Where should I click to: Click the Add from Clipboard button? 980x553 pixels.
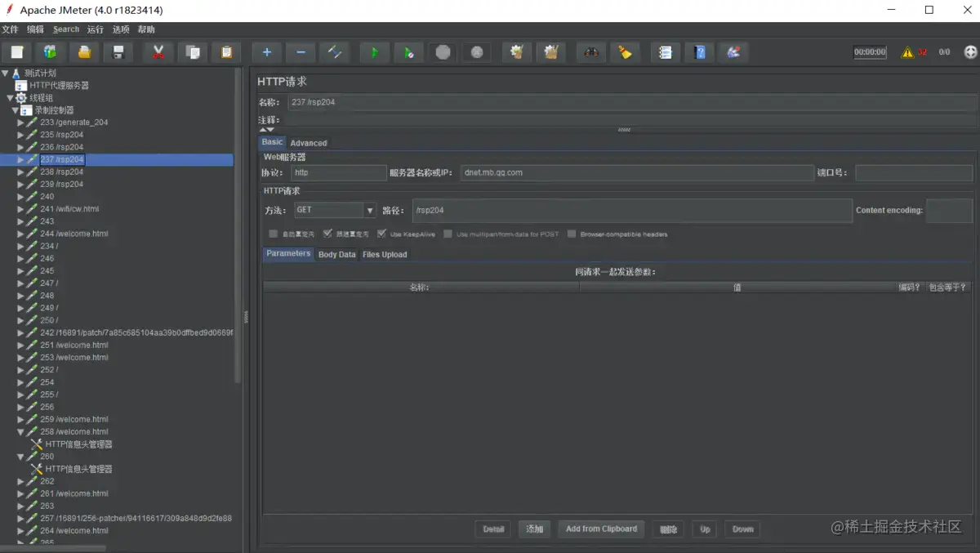coord(602,529)
